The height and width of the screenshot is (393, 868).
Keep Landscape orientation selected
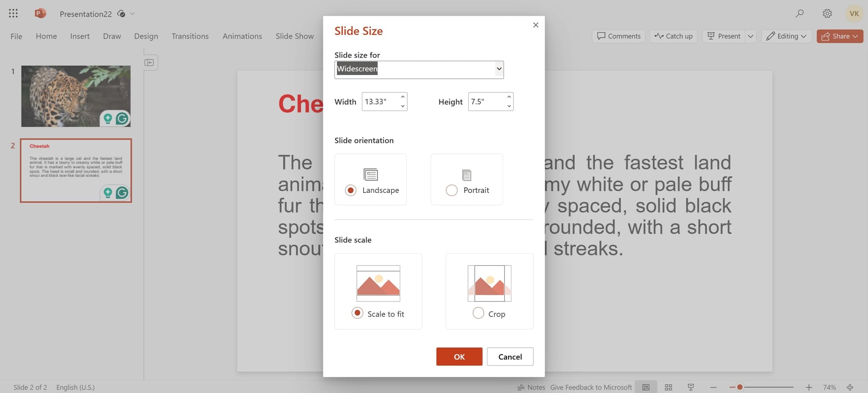click(350, 190)
